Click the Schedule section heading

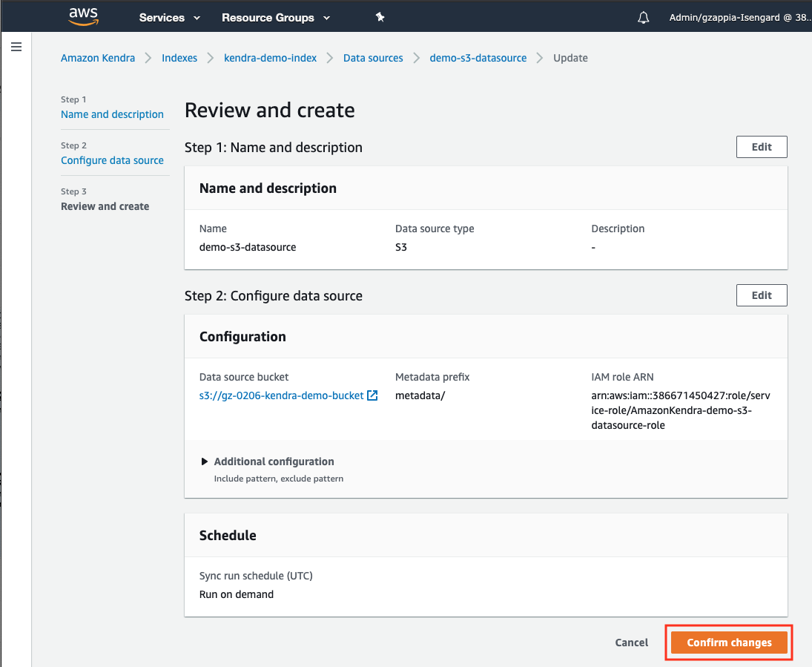pos(228,536)
